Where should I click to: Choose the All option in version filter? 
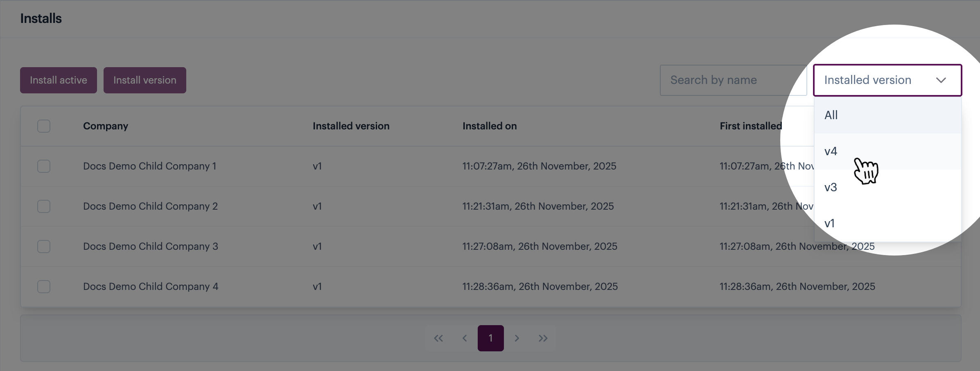[x=831, y=115]
